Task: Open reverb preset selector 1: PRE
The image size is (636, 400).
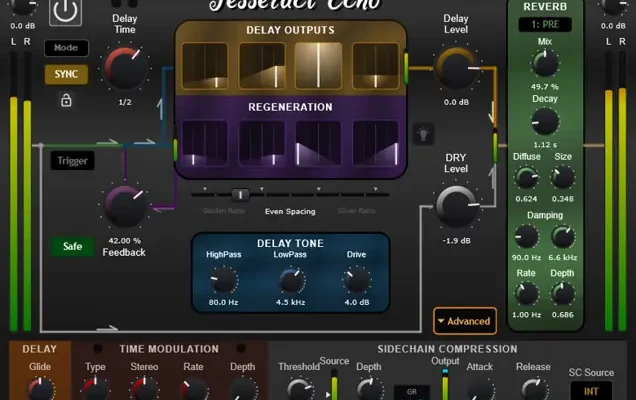Action: (545, 24)
